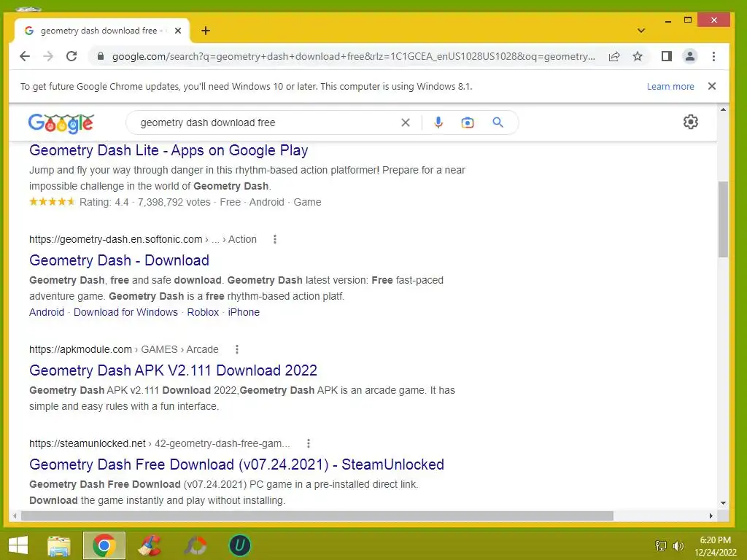Click the vertical scrollbar thumb
The height and width of the screenshot is (560, 747).
723,219
